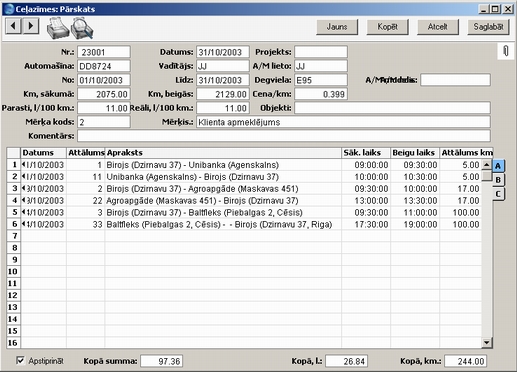Click the Cena/km field 0.399
Image resolution: width=517 pixels, height=372 pixels.
tap(321, 94)
